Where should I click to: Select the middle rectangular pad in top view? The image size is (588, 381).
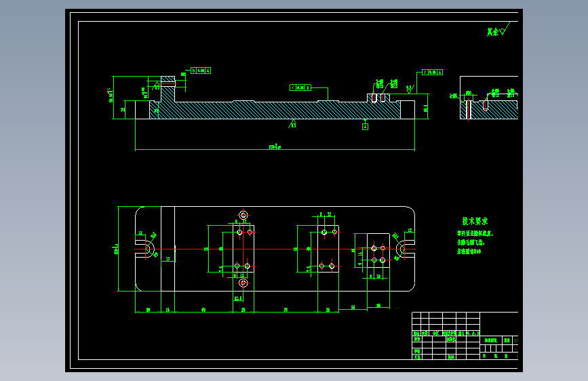328,249
